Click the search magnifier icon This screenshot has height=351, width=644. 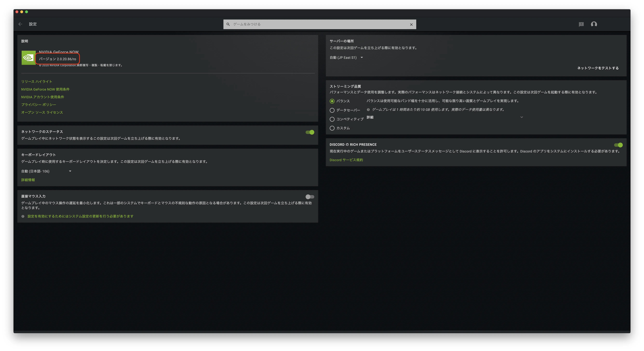point(228,24)
